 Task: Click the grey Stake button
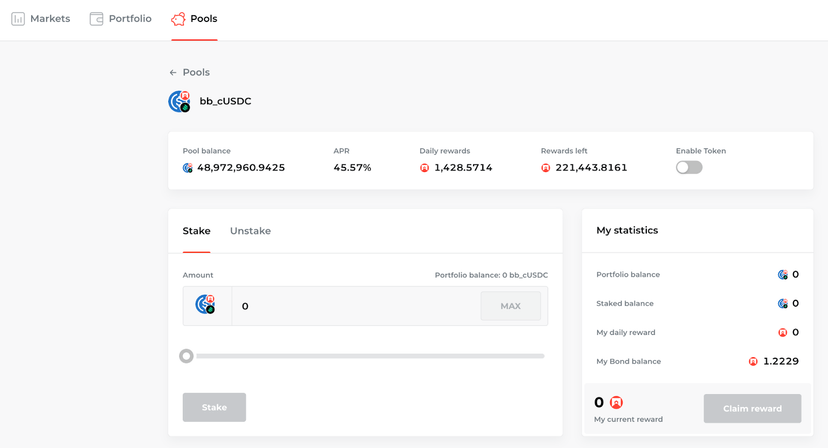[214, 407]
